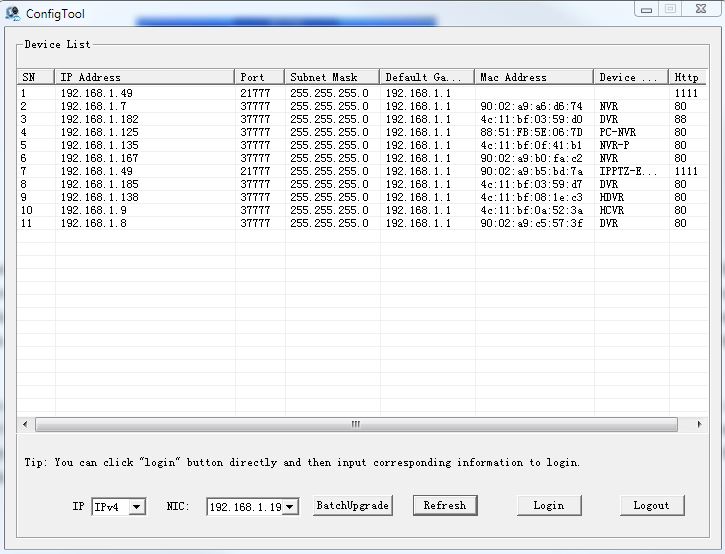Click the ConfigTool app icon in title bar
The image size is (725, 554).
pos(13,13)
